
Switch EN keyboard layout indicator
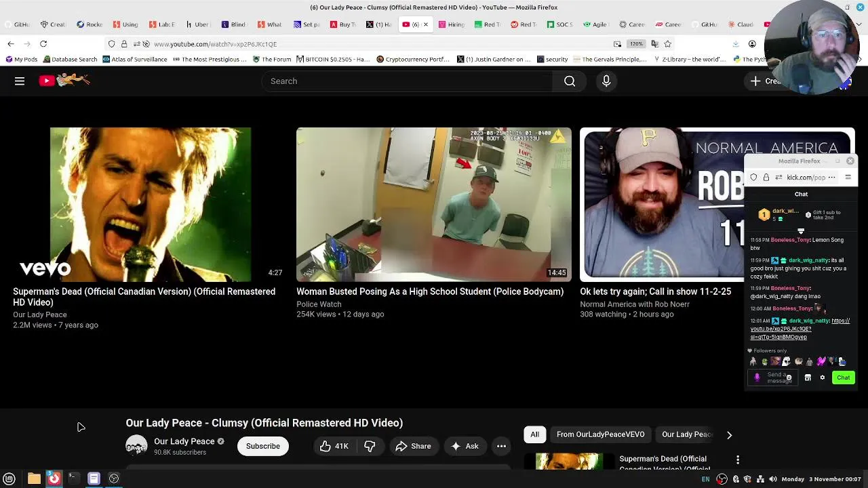point(705,479)
